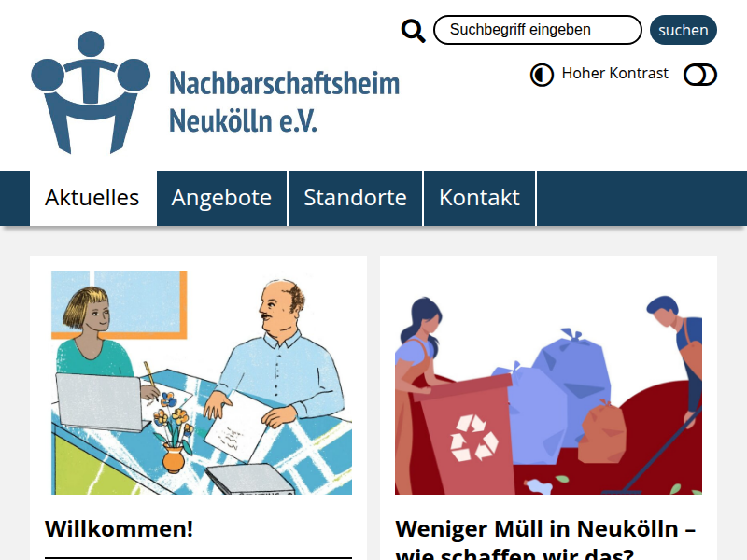Image resolution: width=747 pixels, height=560 pixels.
Task: Focus the Suchbegriff eingeben search field
Action: (x=538, y=30)
